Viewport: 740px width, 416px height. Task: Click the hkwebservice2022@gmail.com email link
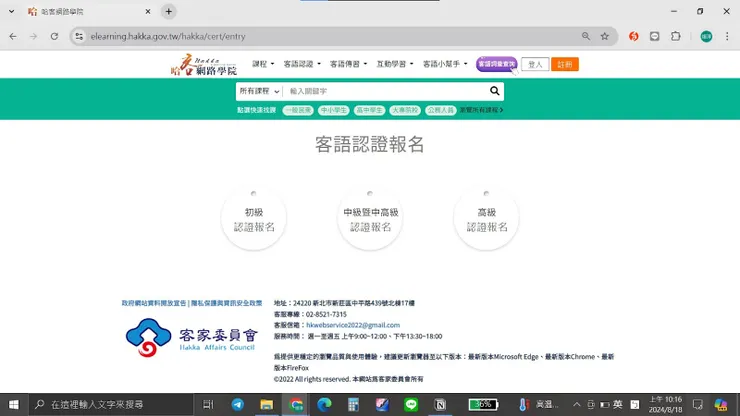pos(353,325)
